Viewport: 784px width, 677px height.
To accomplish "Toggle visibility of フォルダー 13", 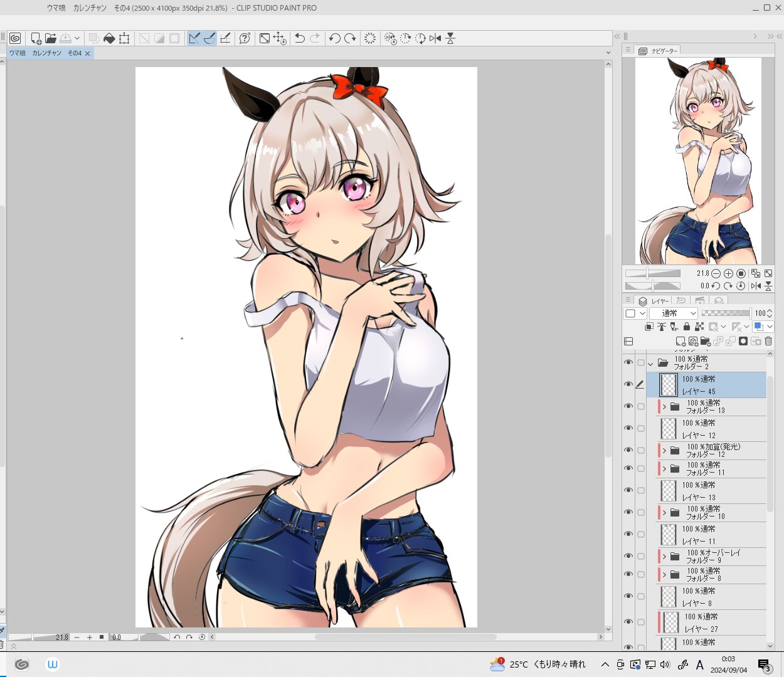I will [x=628, y=406].
